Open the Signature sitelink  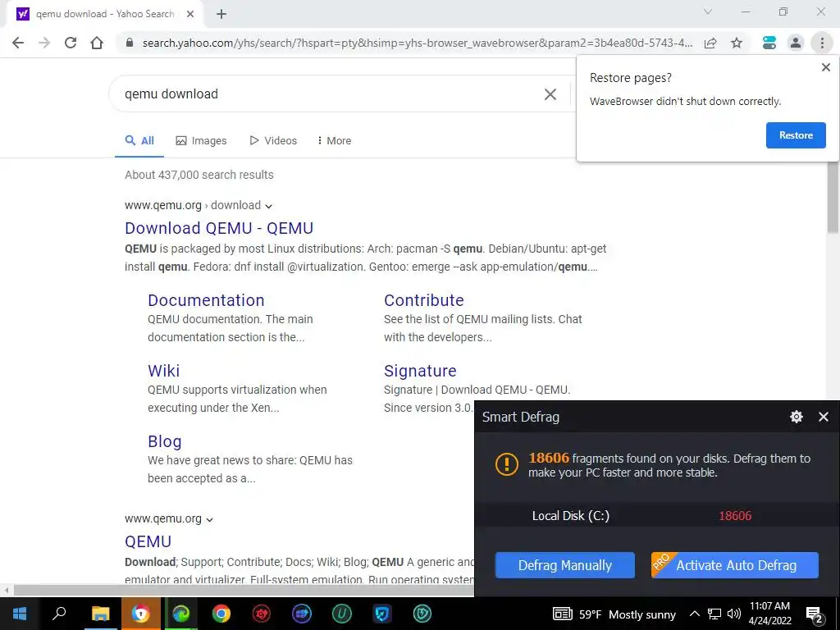(x=420, y=371)
